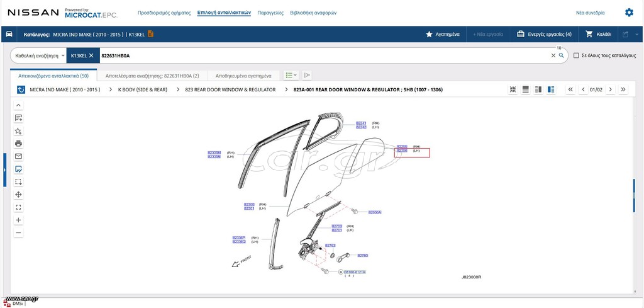Screen dimensions: 644x308
Task: Enable 'Σε όλους τους καταλόγους' checkbox
Action: (x=576, y=55)
